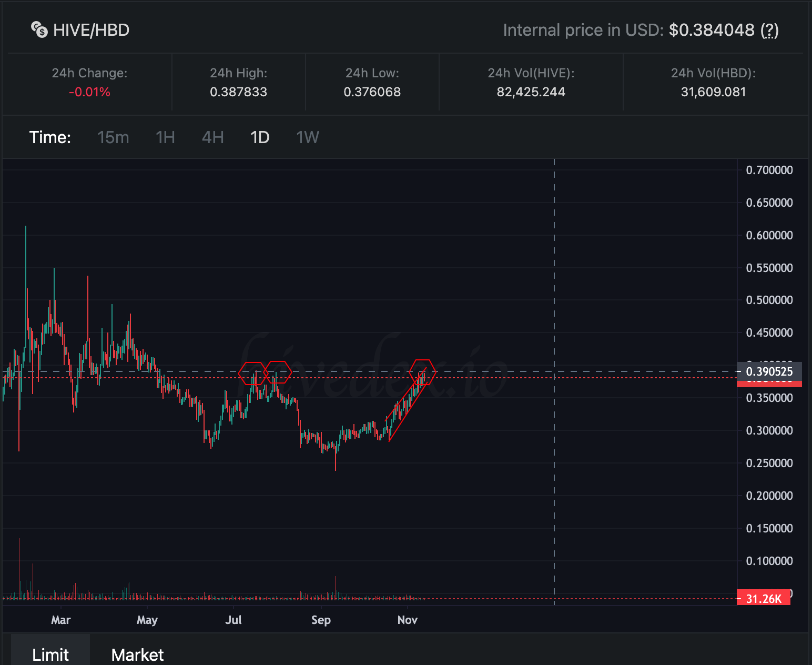Image resolution: width=812 pixels, height=665 pixels.
Task: Click the Sep label on time axis
Action: point(321,620)
